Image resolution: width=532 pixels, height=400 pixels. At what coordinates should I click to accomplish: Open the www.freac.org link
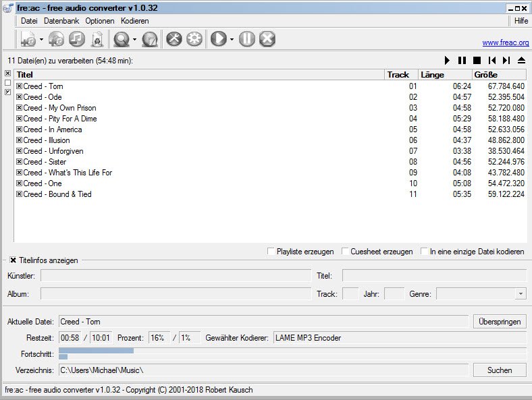pyautogui.click(x=505, y=42)
